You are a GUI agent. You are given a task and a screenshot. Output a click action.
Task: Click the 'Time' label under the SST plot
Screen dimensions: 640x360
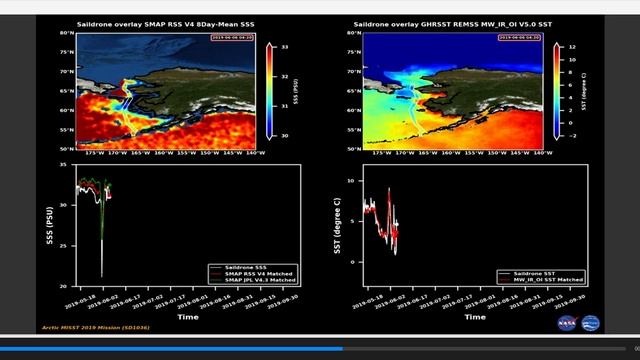click(x=475, y=317)
